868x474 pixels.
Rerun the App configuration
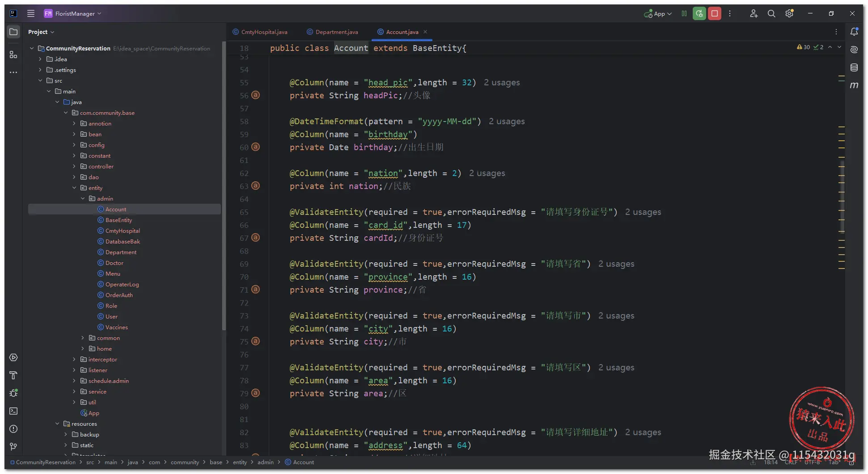[x=699, y=13]
